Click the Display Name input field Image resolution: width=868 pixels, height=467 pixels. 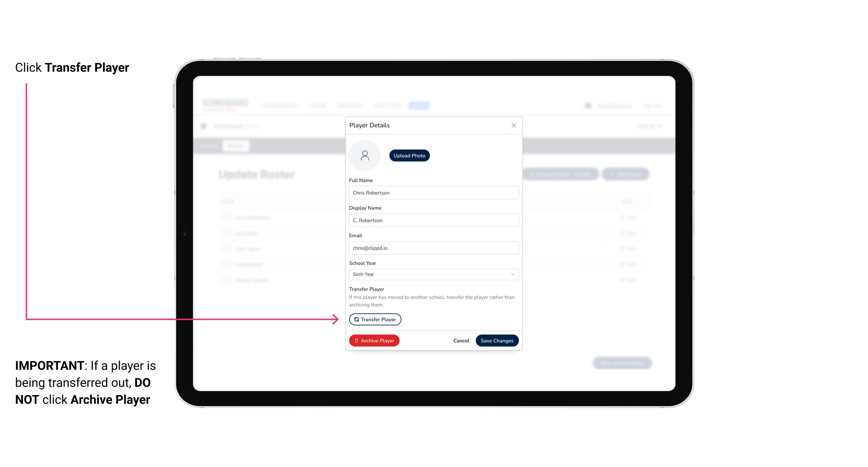[433, 220]
